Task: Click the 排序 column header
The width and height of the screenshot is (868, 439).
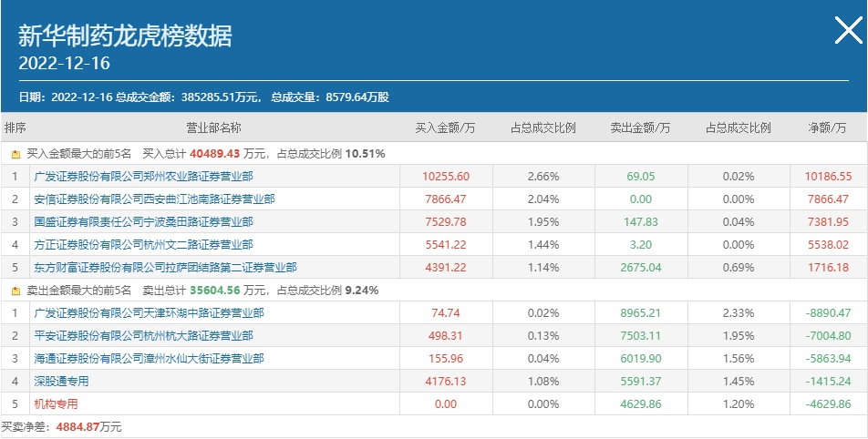Action: pyautogui.click(x=15, y=128)
